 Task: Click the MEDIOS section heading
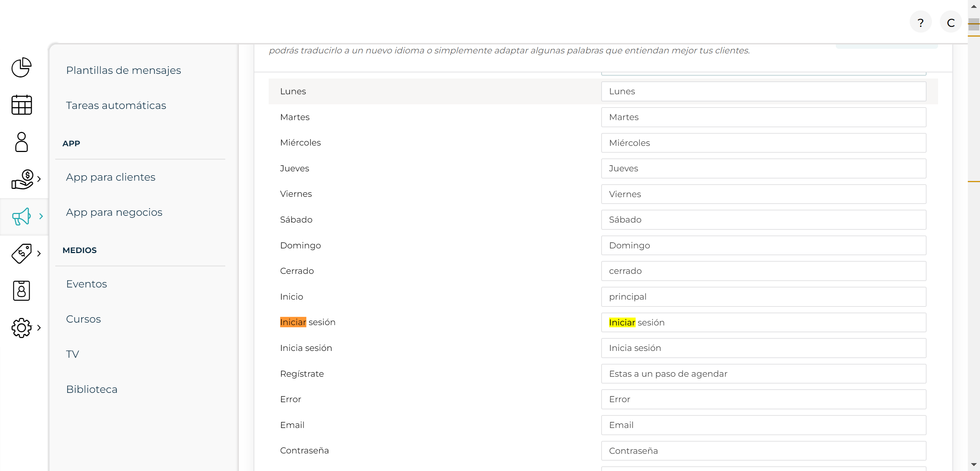[80, 250]
